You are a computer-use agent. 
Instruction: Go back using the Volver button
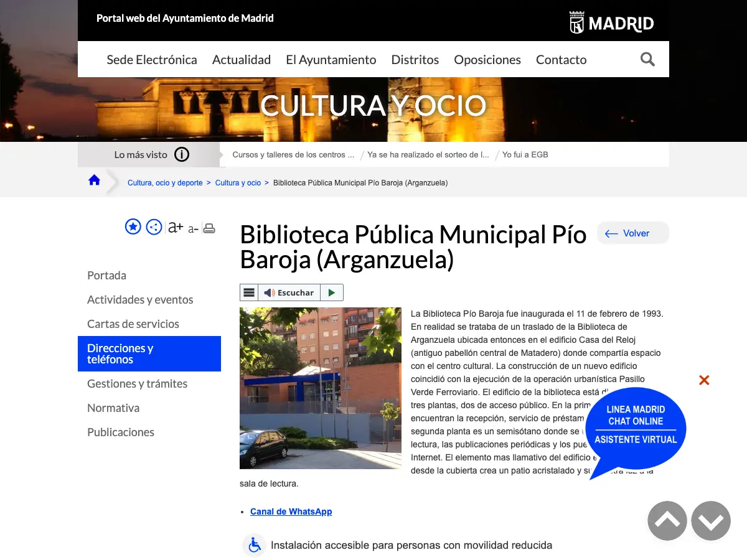point(633,233)
